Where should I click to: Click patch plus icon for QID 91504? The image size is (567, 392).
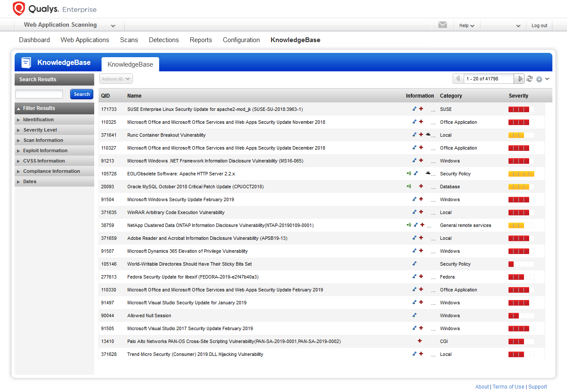coord(421,199)
